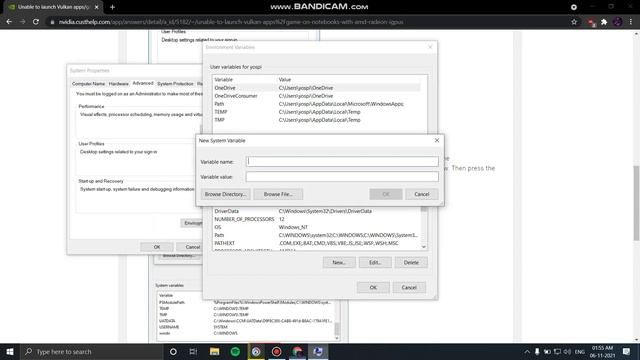Open Spotify from the taskbar

pyautogui.click(x=235, y=351)
